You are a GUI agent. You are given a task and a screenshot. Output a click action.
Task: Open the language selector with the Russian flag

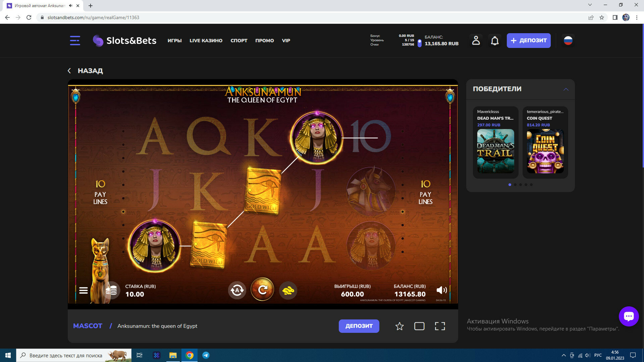[x=568, y=41]
